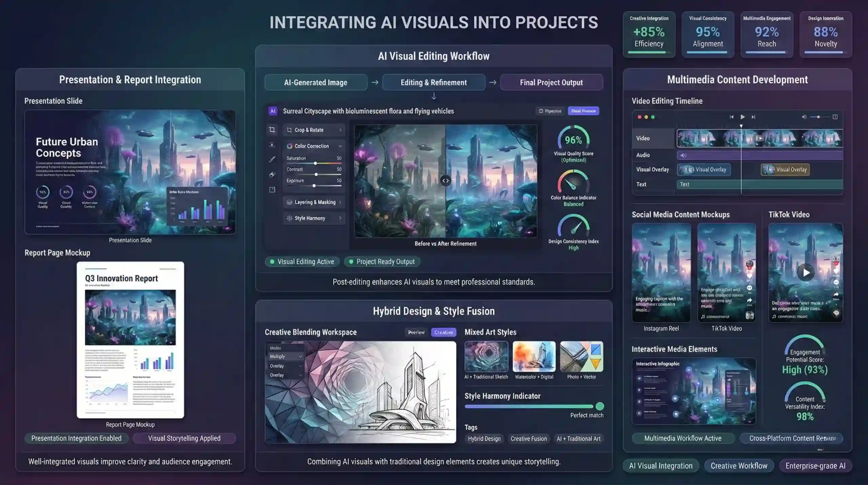868x485 pixels.
Task: Click the Creative Workflow tag button
Action: click(x=739, y=466)
